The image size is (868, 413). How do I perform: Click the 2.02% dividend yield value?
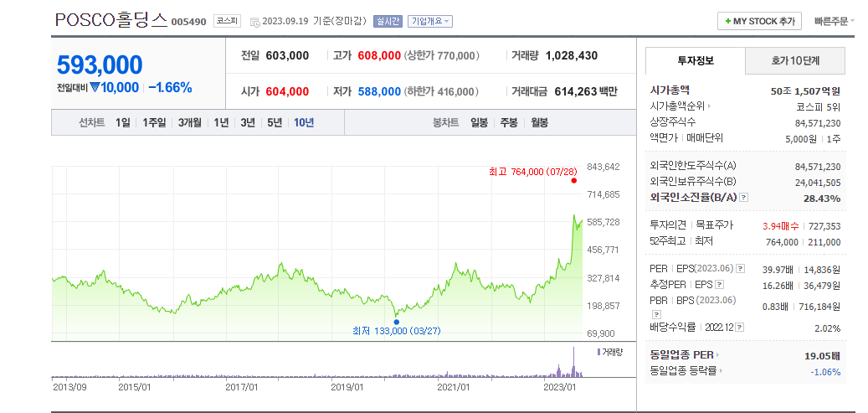(828, 328)
